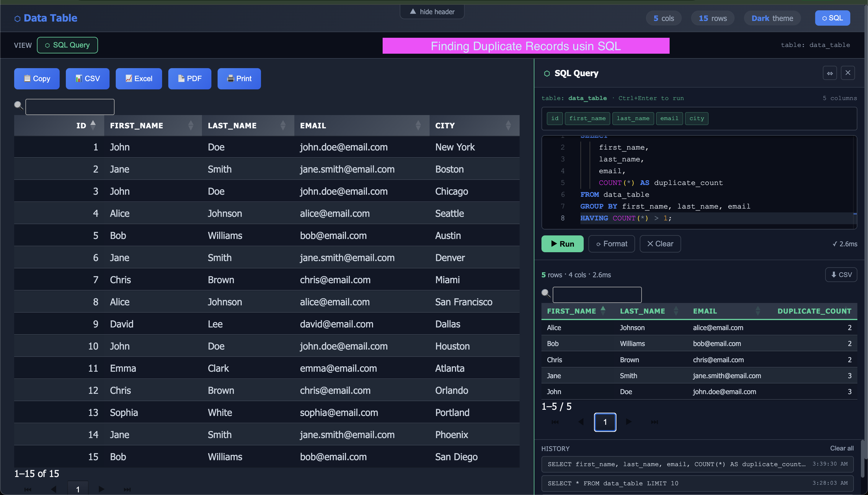This screenshot has width=868, height=495.
Task: Sort results by LAST_NAME arrows
Action: [676, 311]
